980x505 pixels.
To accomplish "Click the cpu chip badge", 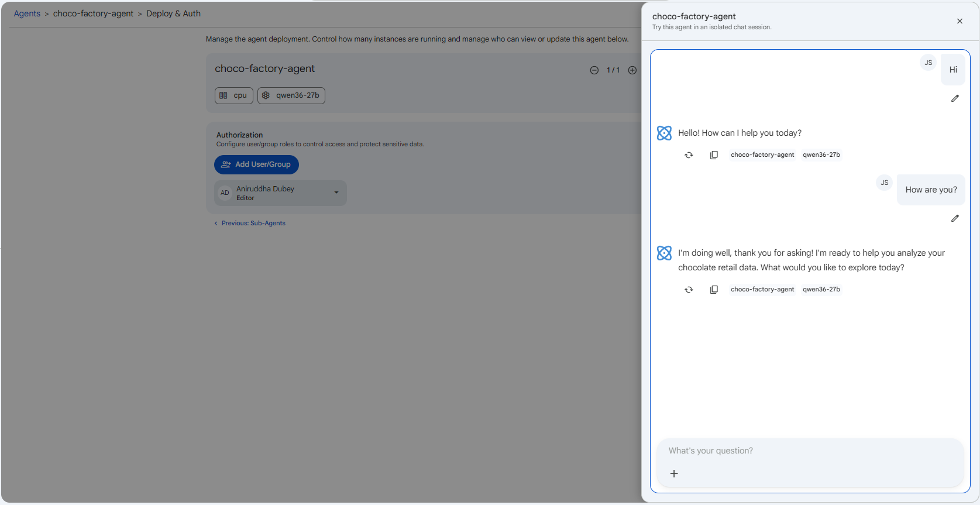I will tap(234, 95).
